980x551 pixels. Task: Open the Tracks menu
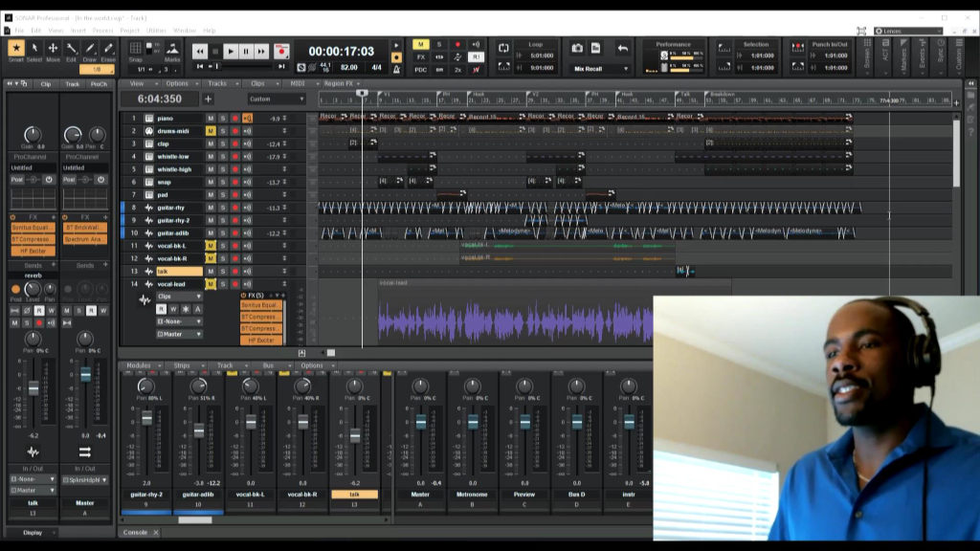pyautogui.click(x=217, y=84)
